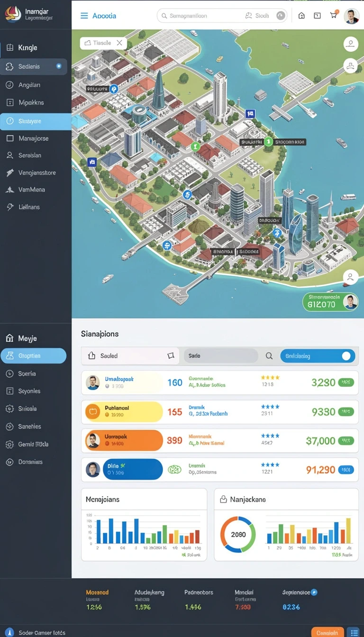Select the Souled tab

(130, 355)
